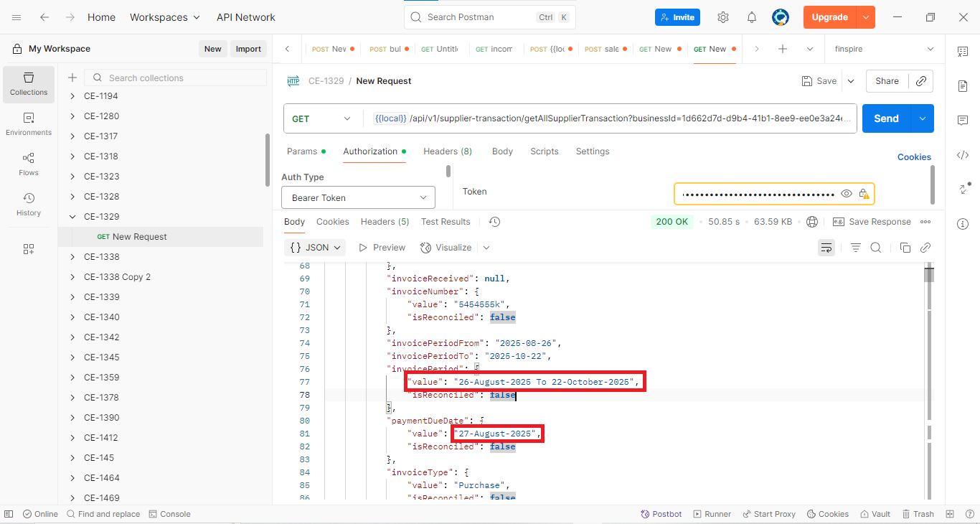Select the New Request item under CE-1329
Image resolution: width=980 pixels, height=524 pixels.
click(x=161, y=237)
